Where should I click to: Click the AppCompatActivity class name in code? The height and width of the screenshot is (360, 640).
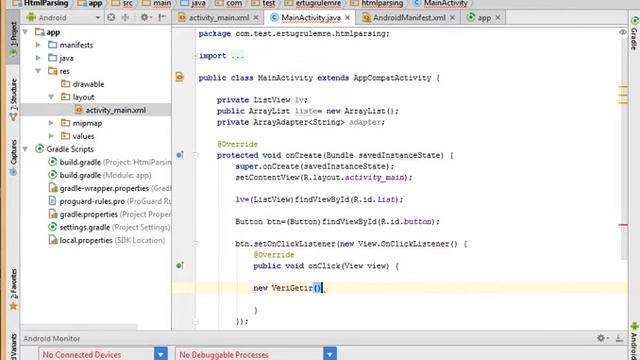point(392,78)
